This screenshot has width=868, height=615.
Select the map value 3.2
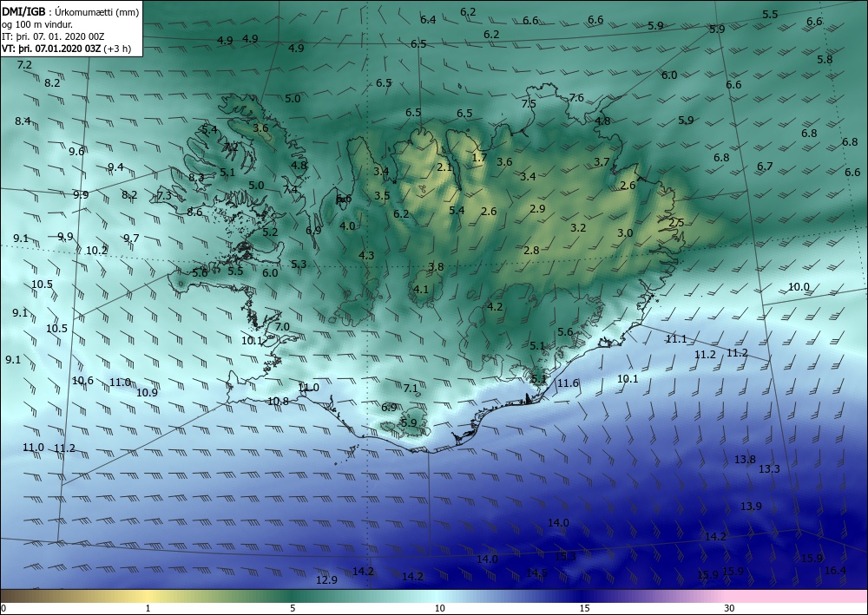[x=578, y=227]
